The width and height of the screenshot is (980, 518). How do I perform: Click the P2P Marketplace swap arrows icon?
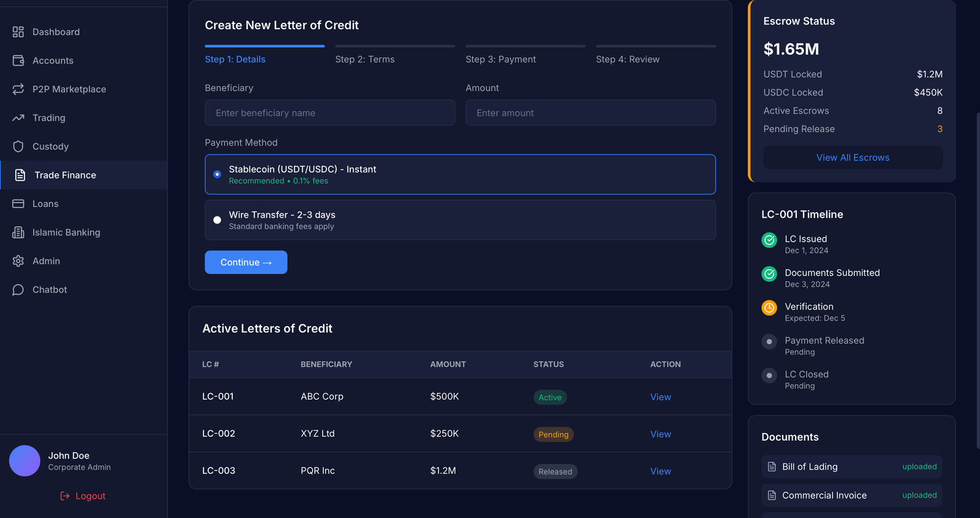click(18, 90)
